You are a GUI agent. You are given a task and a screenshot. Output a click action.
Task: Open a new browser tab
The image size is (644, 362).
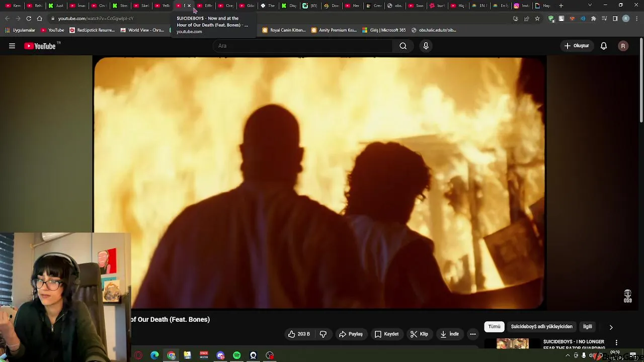point(561,6)
